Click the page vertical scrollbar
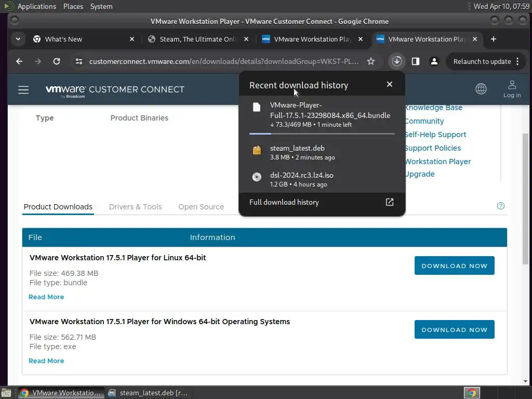Viewport: 532px width, 399px height. click(525, 199)
